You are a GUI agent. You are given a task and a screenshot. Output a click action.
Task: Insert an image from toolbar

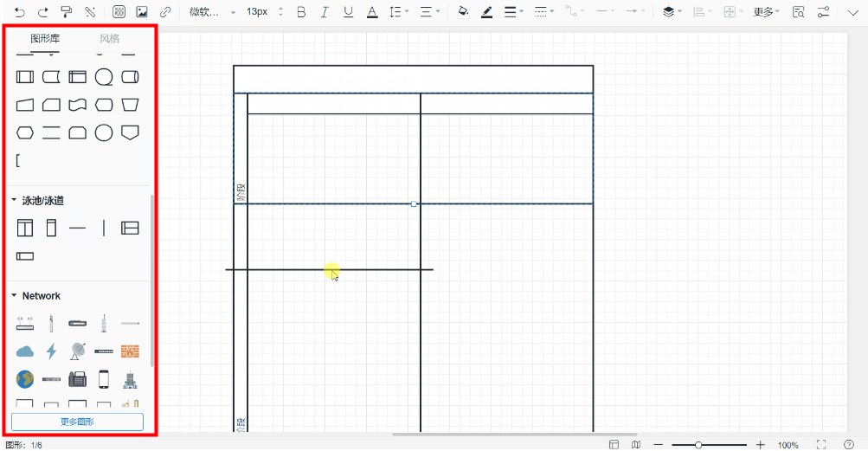[x=142, y=11]
